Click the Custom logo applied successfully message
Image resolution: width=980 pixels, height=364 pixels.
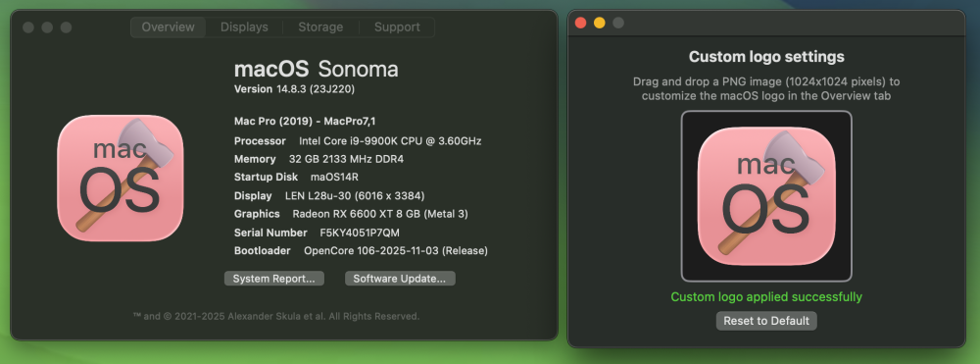point(766,296)
